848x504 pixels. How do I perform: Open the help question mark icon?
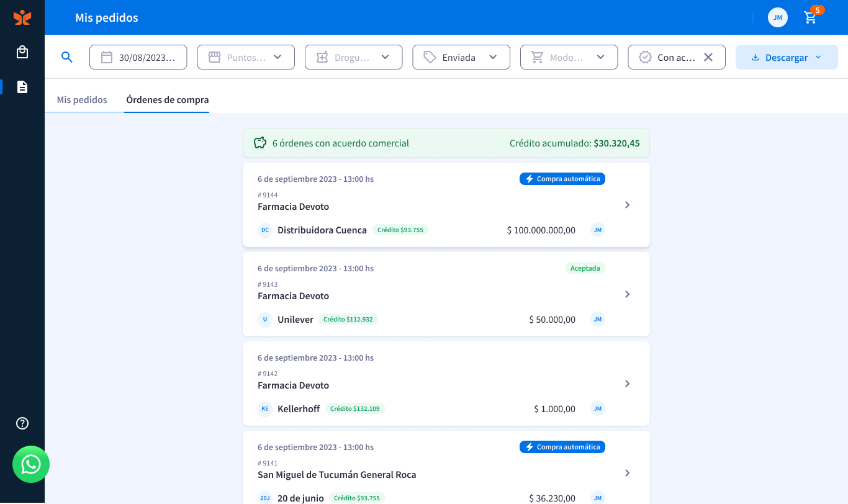tap(22, 423)
